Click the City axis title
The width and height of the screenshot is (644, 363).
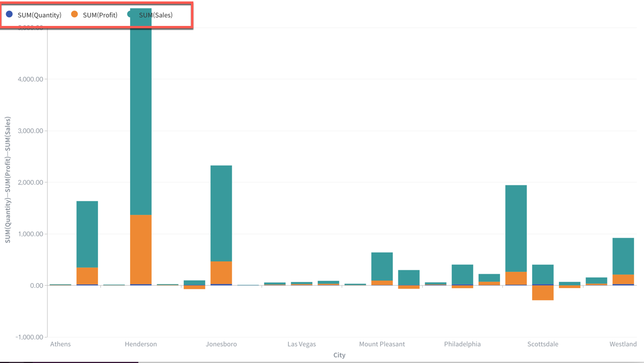coord(339,355)
